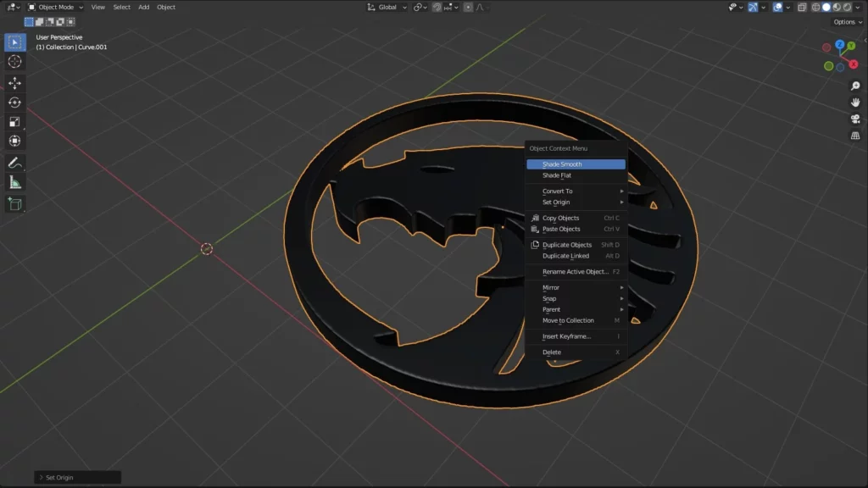This screenshot has height=488, width=868.
Task: Select the Annotate pencil tool
Action: click(15, 164)
